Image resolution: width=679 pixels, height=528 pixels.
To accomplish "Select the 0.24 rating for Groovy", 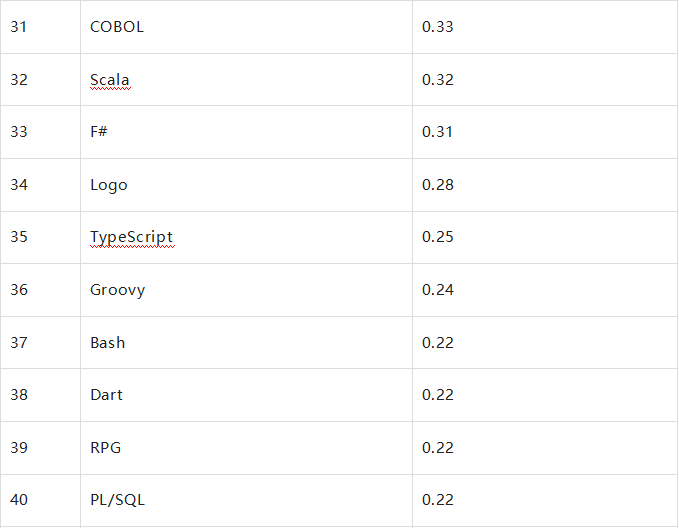I will pyautogui.click(x=437, y=290).
